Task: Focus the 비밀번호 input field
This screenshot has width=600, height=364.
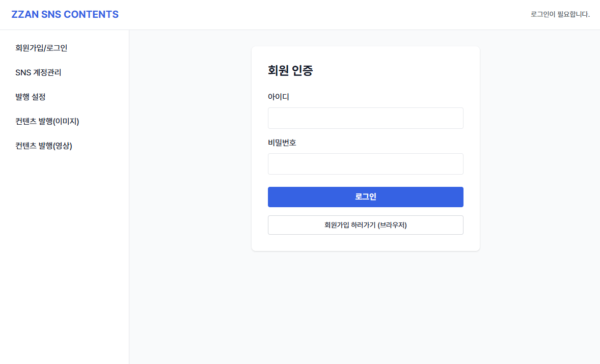Action: (x=365, y=164)
